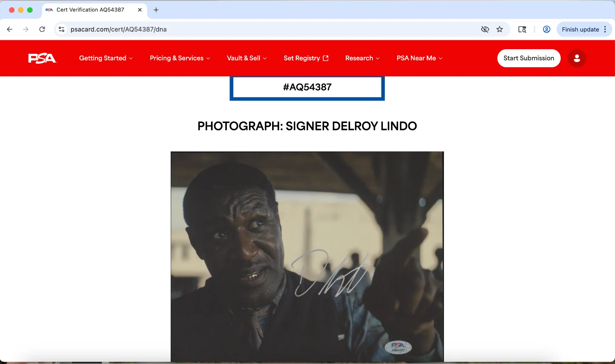Screen dimensions: 615x364
Task: Go forward to the next page
Action: coord(26,29)
